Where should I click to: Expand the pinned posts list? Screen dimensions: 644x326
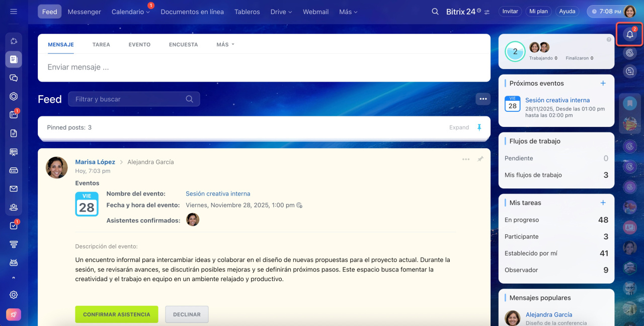[459, 127]
